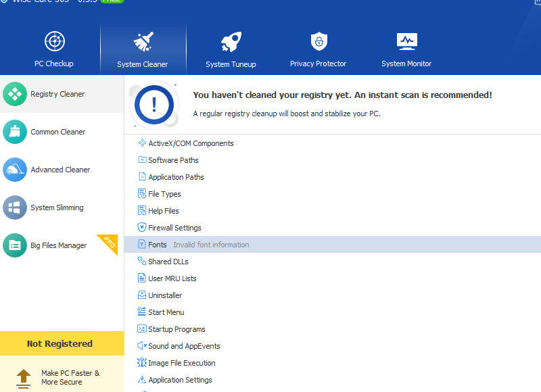This screenshot has width=541, height=392.
Task: Click the Start Menu list icon
Action: click(142, 312)
